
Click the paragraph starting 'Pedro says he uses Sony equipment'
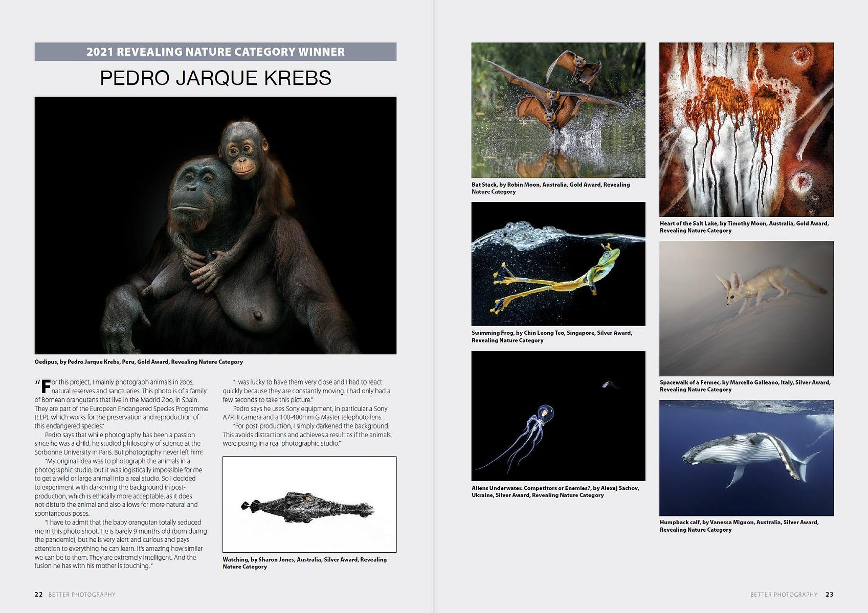305,413
